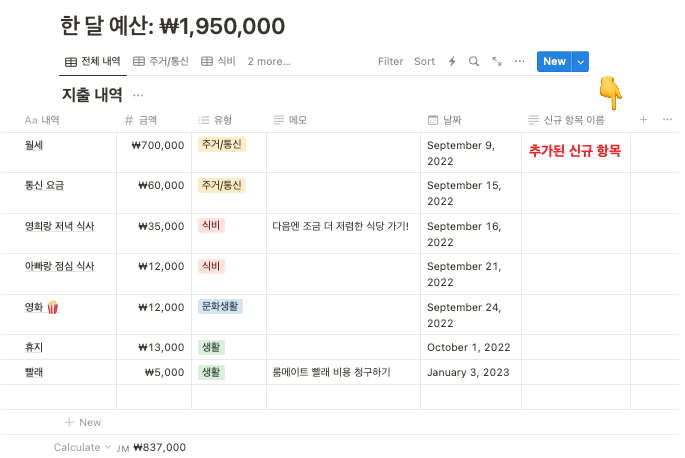Show hidden views via 2 more...
Image resolution: width=685 pixels, height=458 pixels.
[269, 62]
